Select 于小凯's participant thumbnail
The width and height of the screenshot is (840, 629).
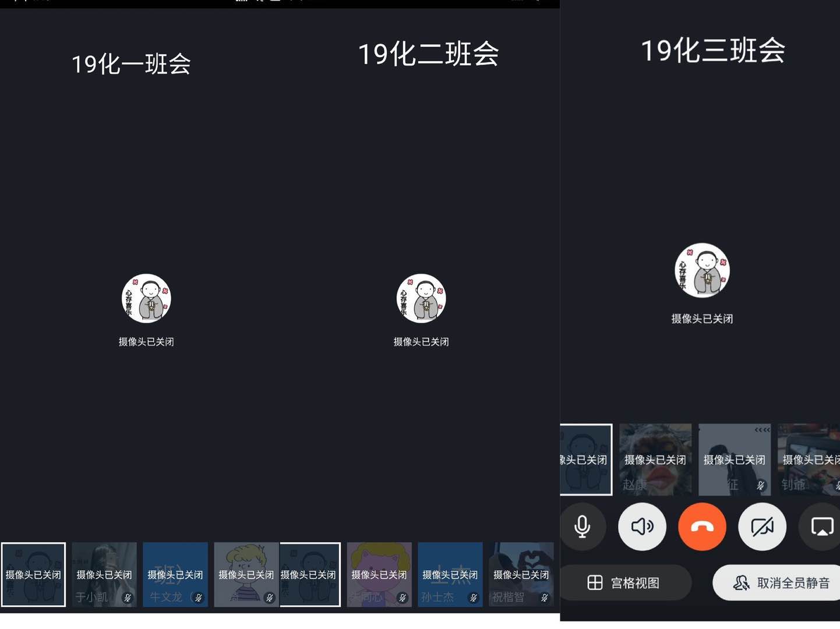104,574
